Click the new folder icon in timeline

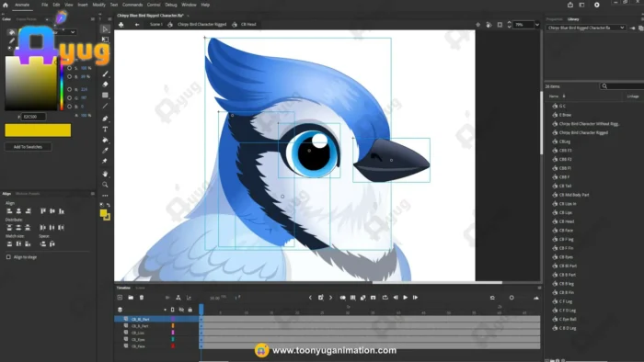click(131, 298)
